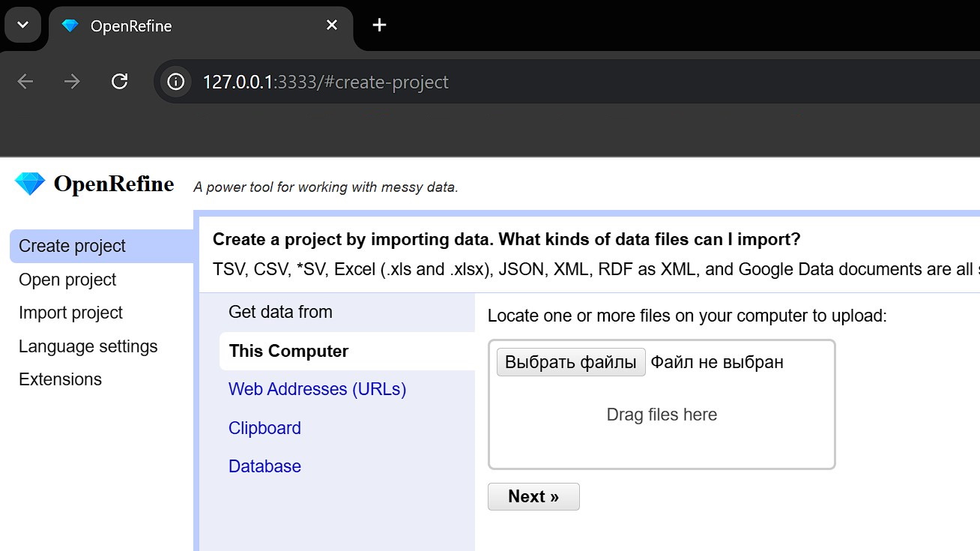
Task: Open Language settings in the sidebar
Action: (88, 346)
